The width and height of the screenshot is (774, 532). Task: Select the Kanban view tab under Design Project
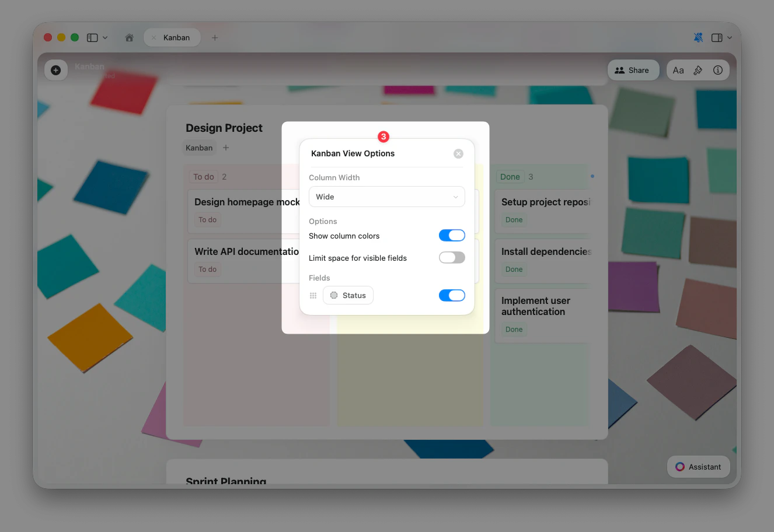pos(199,148)
